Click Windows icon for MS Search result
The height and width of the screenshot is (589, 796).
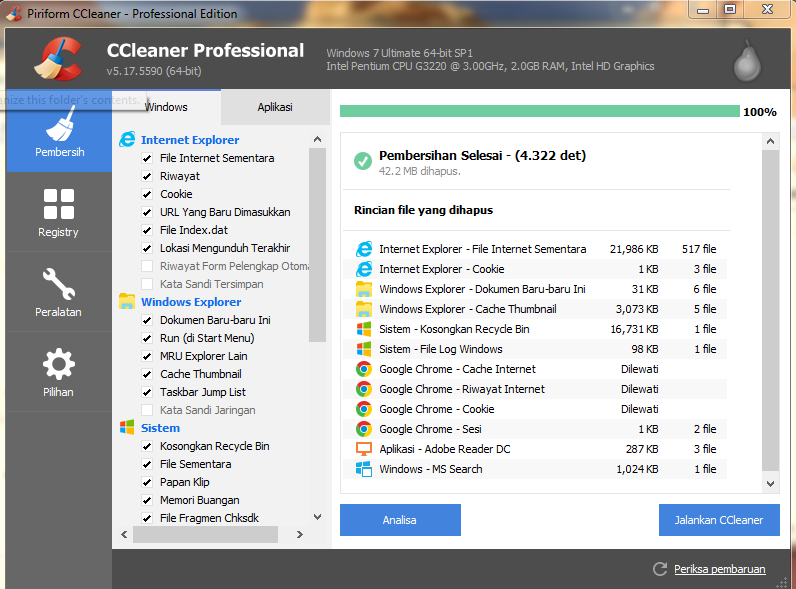click(364, 469)
